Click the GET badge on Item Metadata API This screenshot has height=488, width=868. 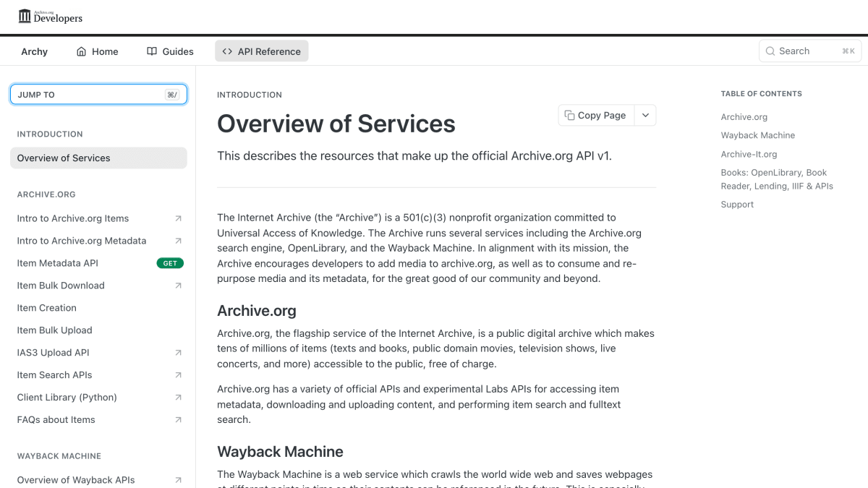coord(170,263)
